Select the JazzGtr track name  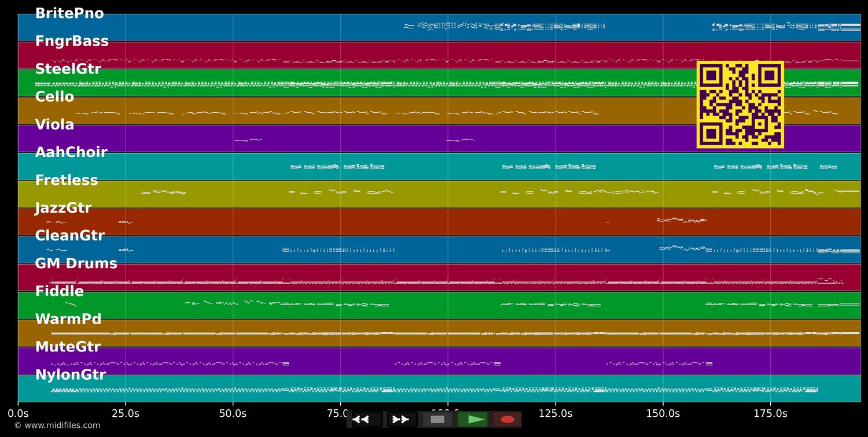click(64, 208)
